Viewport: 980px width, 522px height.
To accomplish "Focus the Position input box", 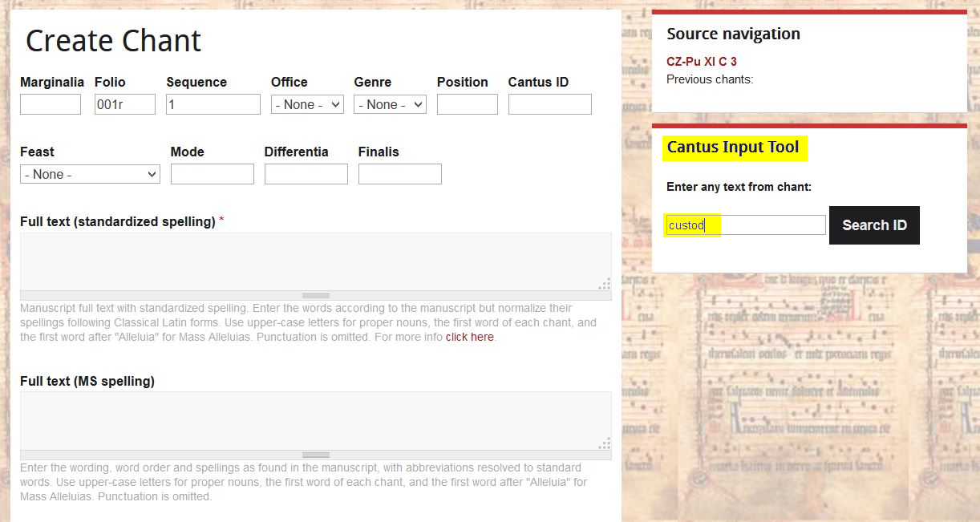I will pyautogui.click(x=468, y=104).
